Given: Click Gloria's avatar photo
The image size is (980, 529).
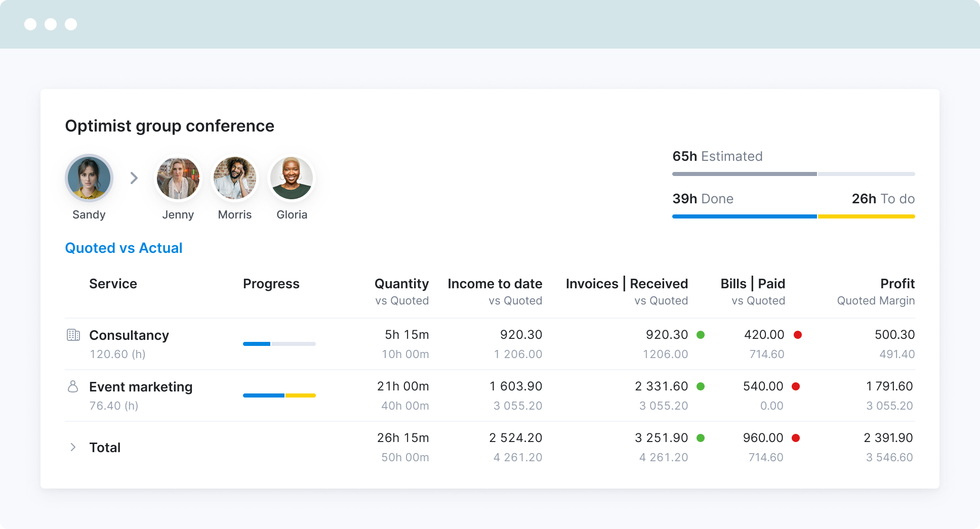Looking at the screenshot, I should coord(292,178).
